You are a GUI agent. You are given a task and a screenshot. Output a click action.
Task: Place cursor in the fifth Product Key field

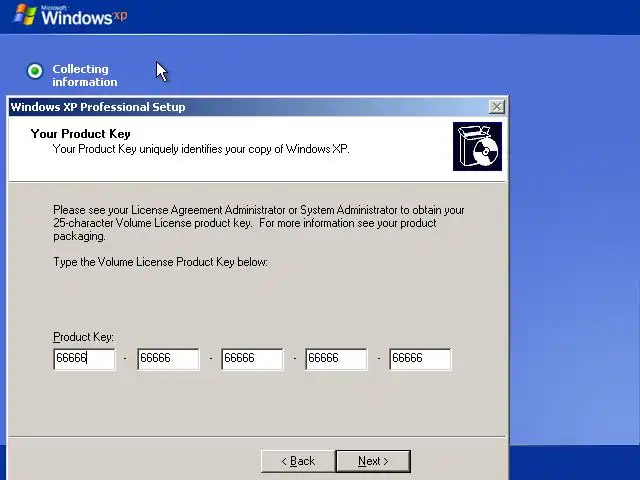pyautogui.click(x=420, y=359)
